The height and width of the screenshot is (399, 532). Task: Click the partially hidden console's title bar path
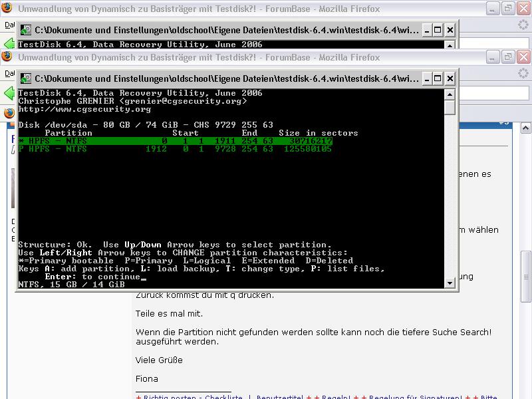click(227, 30)
